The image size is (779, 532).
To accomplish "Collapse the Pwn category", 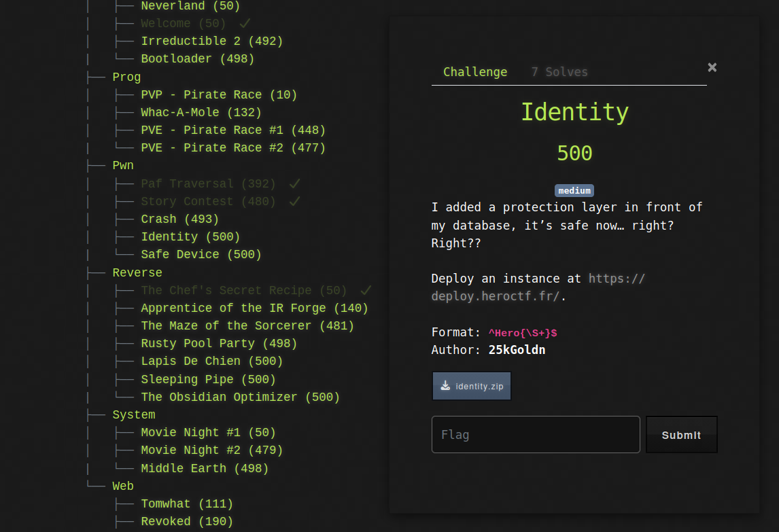I will 123,166.
